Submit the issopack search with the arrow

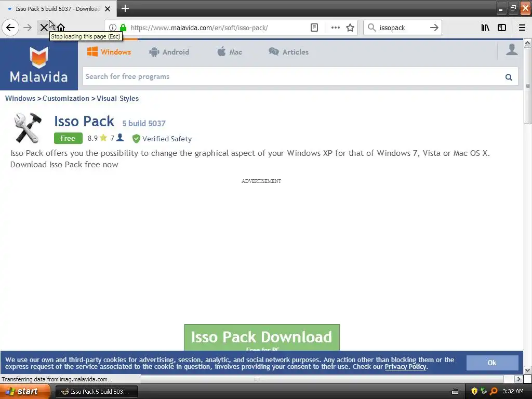[x=434, y=28]
